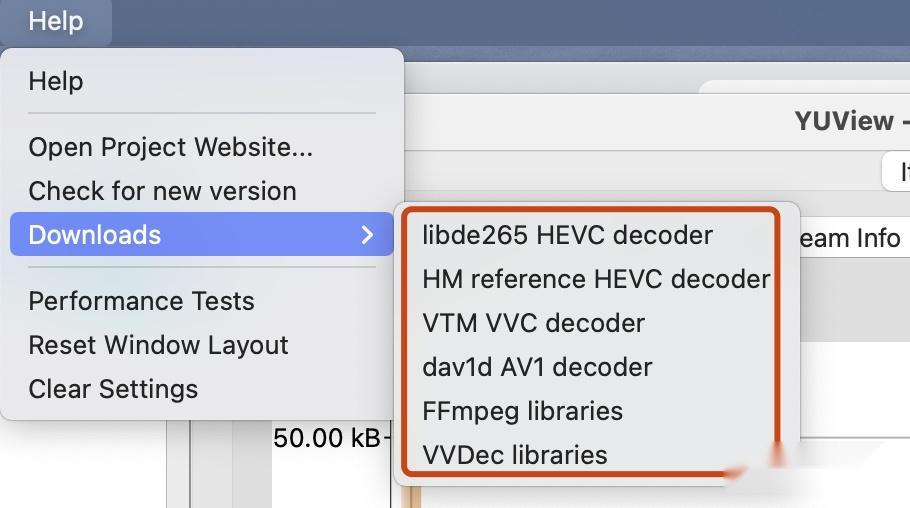This screenshot has width=910, height=508.
Task: Check for new version
Action: pos(162,191)
